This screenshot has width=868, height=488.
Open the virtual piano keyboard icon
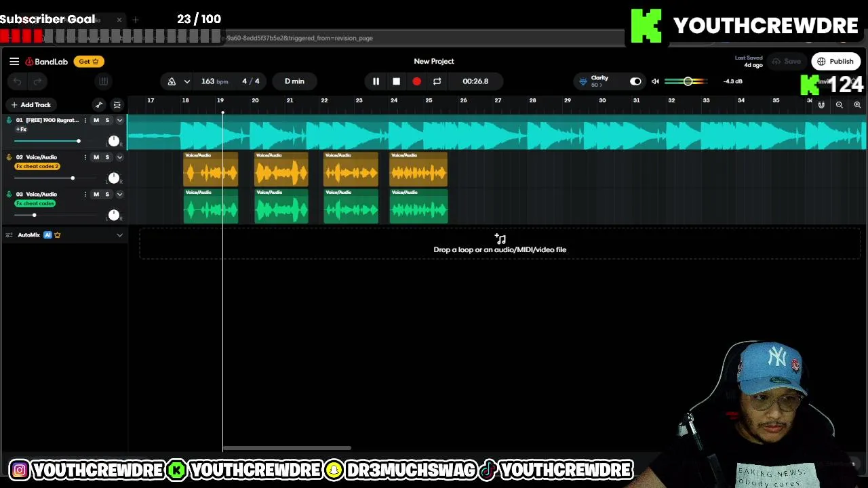pyautogui.click(x=103, y=81)
